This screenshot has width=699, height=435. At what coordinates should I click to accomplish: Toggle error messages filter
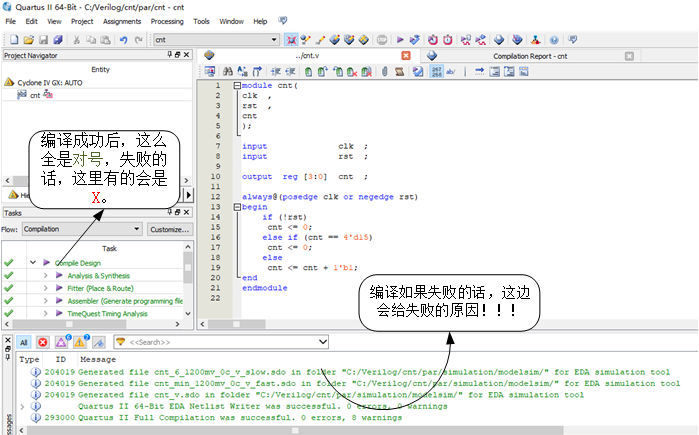43,342
